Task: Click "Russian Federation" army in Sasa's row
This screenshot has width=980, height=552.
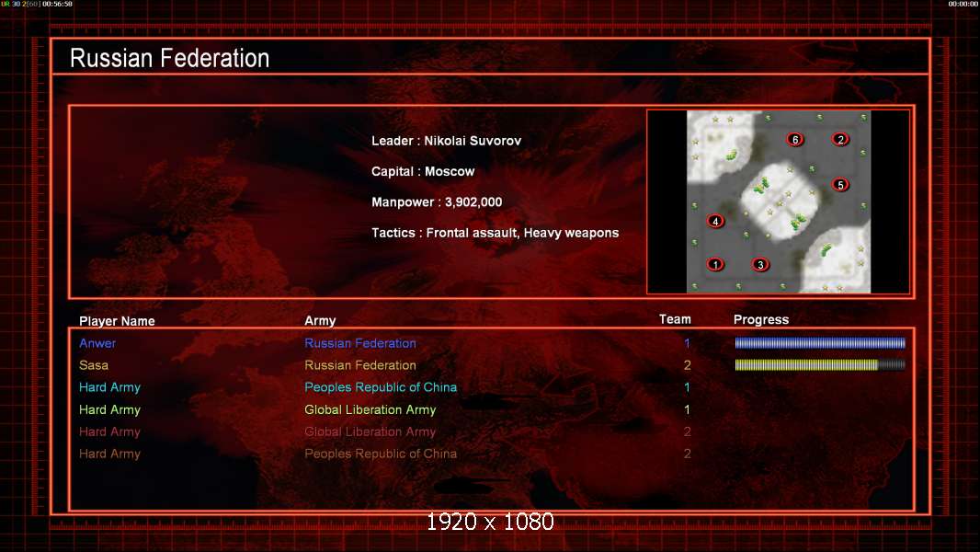Action: click(360, 365)
